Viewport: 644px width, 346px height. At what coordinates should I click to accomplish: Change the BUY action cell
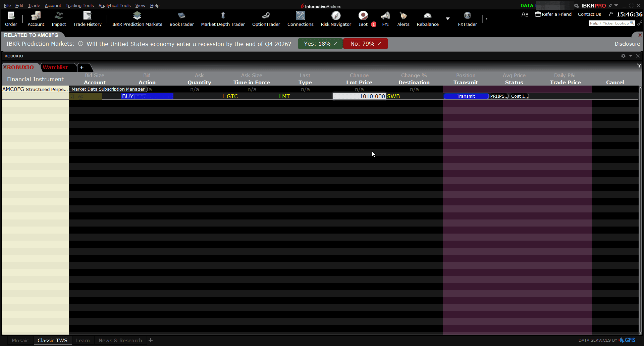(x=147, y=96)
